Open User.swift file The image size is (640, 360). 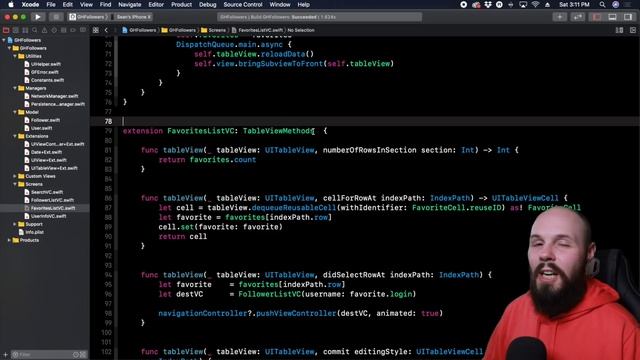click(41, 128)
